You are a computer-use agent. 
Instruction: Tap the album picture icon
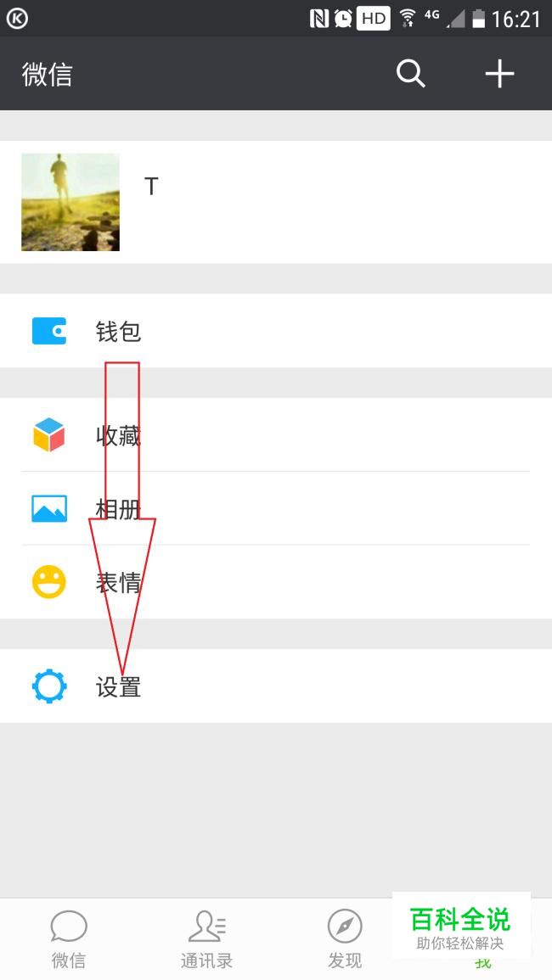[x=49, y=508]
